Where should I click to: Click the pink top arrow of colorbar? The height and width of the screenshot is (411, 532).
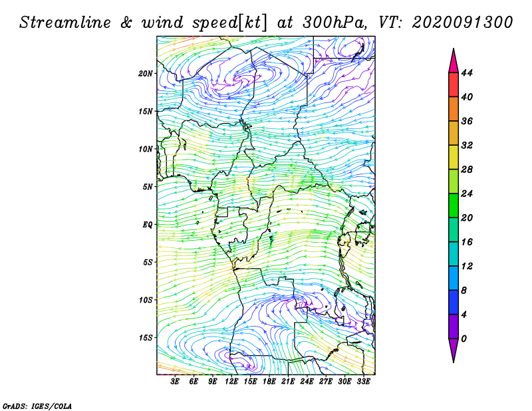point(454,61)
